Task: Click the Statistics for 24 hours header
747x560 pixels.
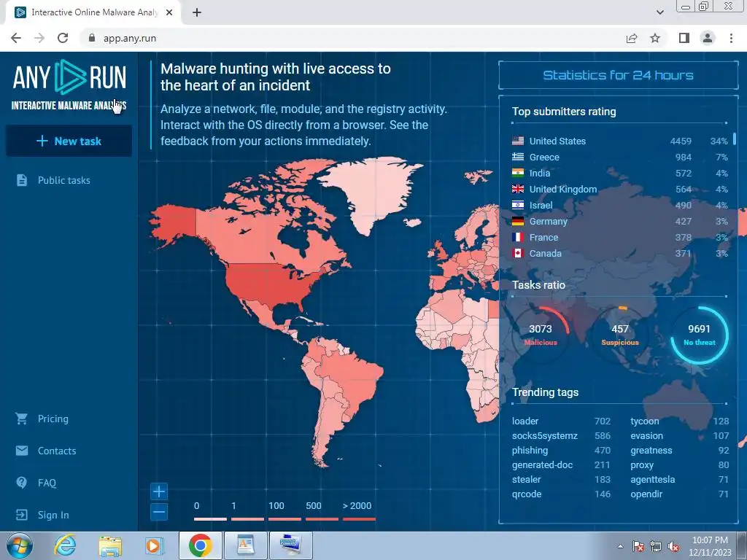Action: 619,75
